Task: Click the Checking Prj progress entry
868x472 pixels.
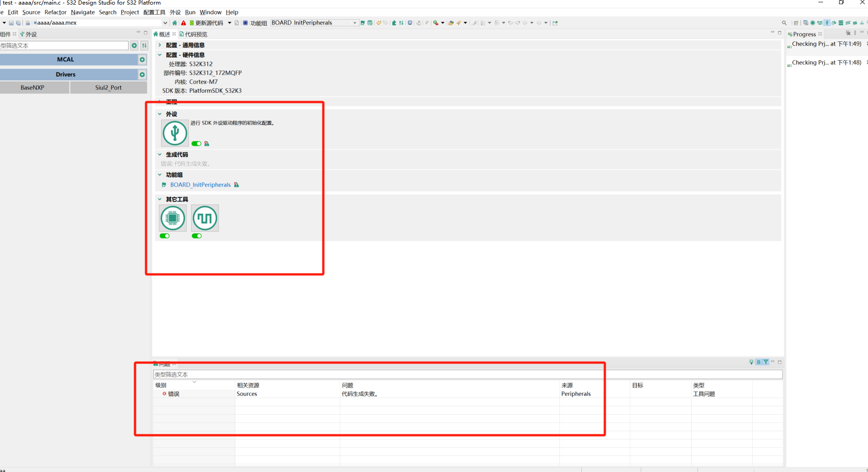Action: 825,44
